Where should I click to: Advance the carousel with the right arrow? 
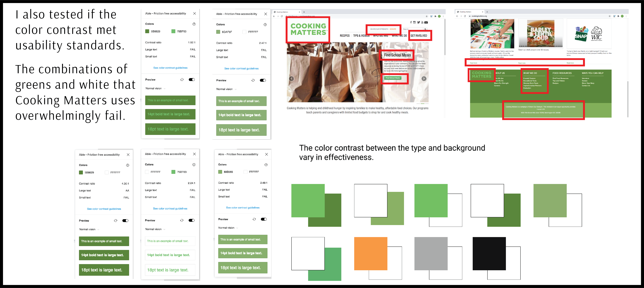coord(424,79)
